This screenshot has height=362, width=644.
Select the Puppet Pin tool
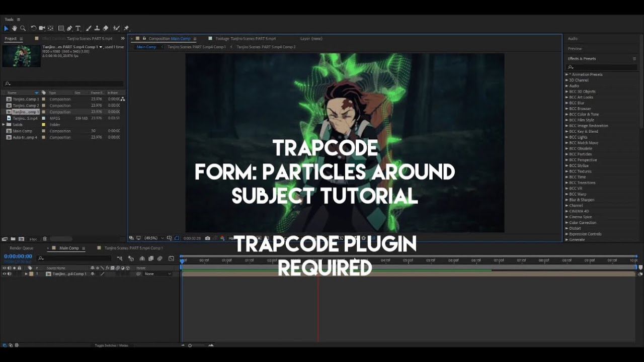(x=126, y=28)
